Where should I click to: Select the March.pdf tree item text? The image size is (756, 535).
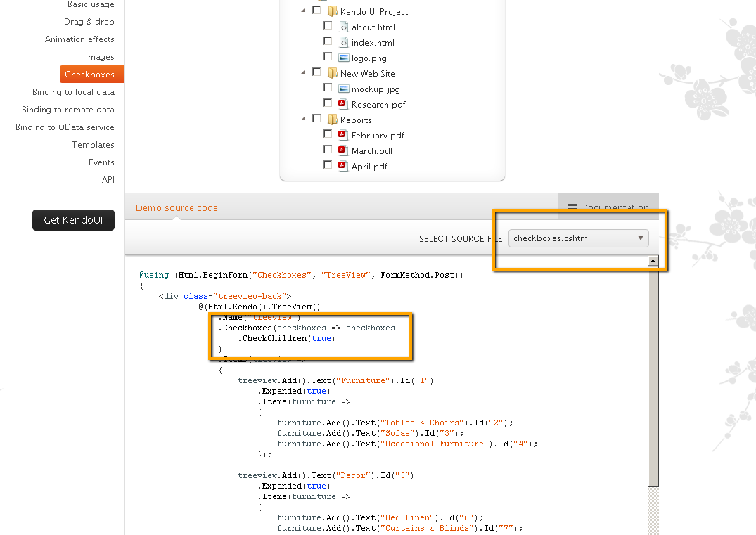[372, 151]
